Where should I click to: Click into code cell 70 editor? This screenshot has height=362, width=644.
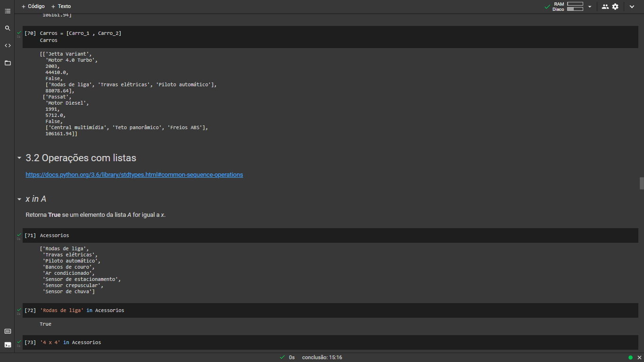click(x=330, y=37)
